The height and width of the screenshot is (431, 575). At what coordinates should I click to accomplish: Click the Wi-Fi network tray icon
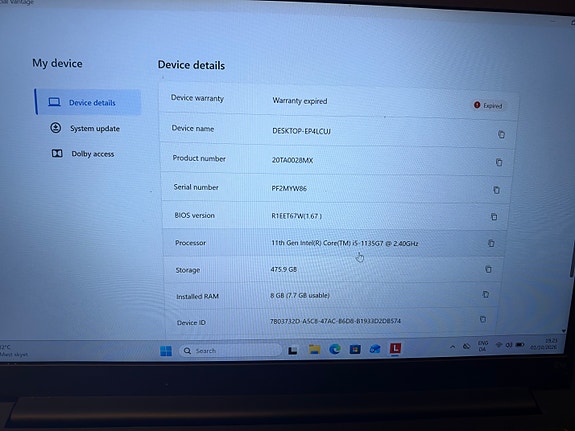[x=499, y=345]
